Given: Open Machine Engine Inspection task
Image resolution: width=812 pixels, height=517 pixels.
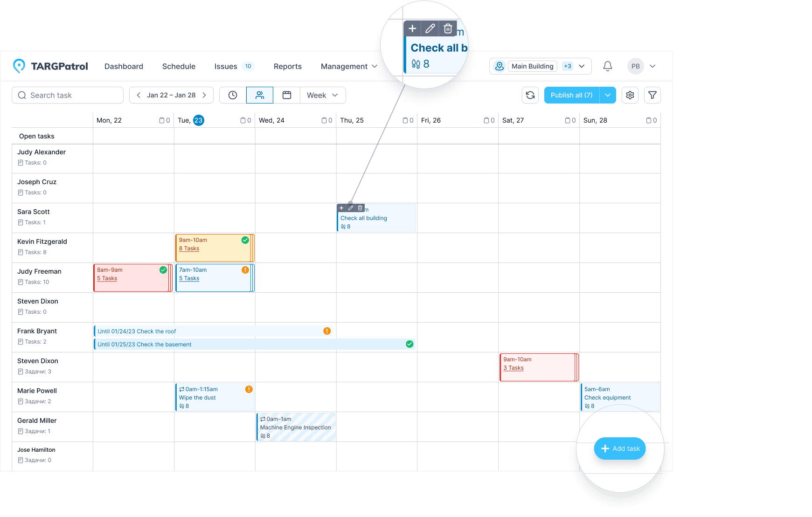Looking at the screenshot, I should pos(296,427).
